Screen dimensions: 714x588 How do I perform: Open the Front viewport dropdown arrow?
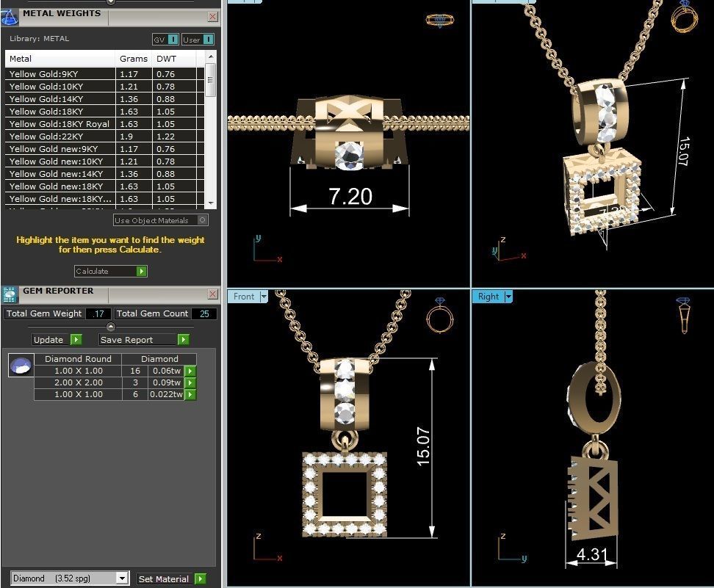[264, 297]
